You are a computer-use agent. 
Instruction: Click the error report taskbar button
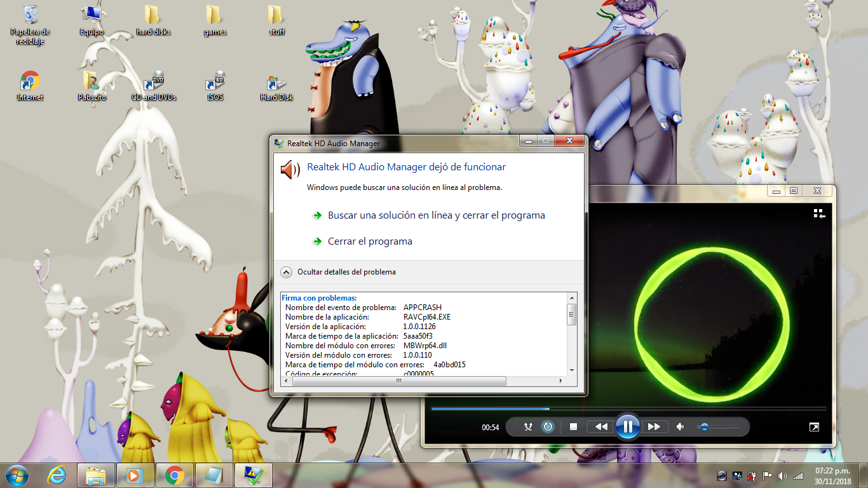[254, 475]
